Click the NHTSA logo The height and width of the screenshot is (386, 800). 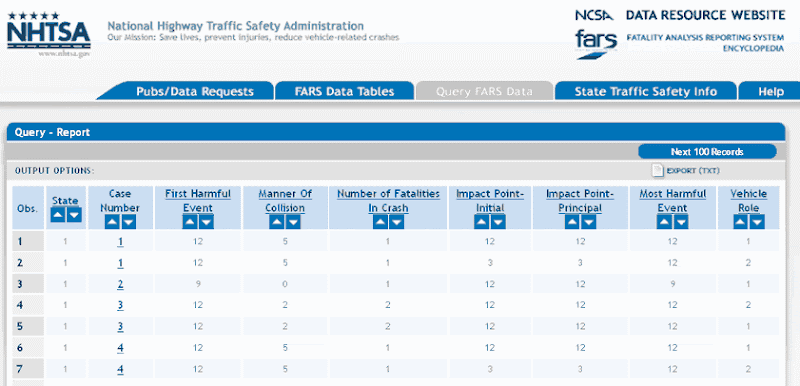point(49,34)
